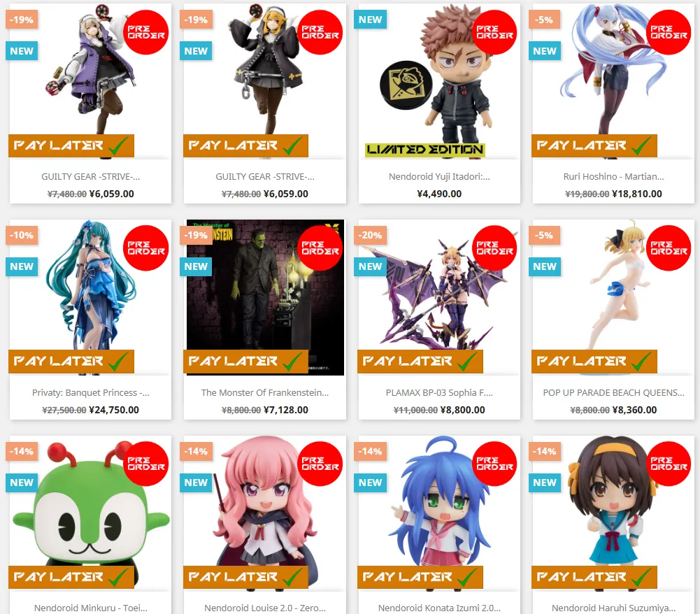Click -10% badge on Privaty Banquet Princess

click(x=22, y=236)
